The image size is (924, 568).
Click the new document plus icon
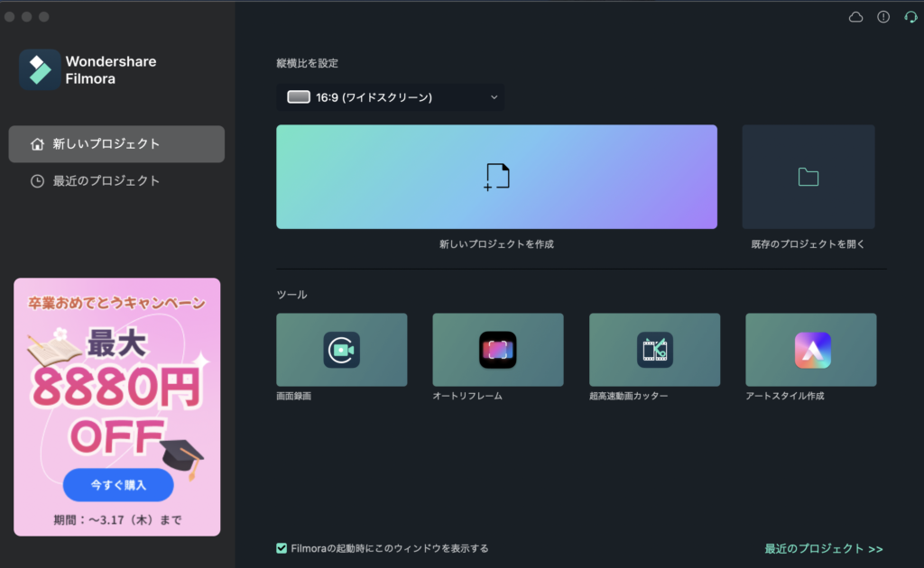[x=496, y=177]
